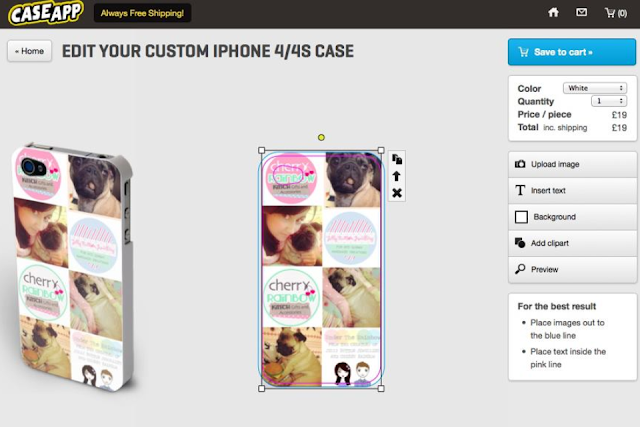Screen dimensions: 640x427
Task: Click the home icon in header
Action: pos(553,13)
